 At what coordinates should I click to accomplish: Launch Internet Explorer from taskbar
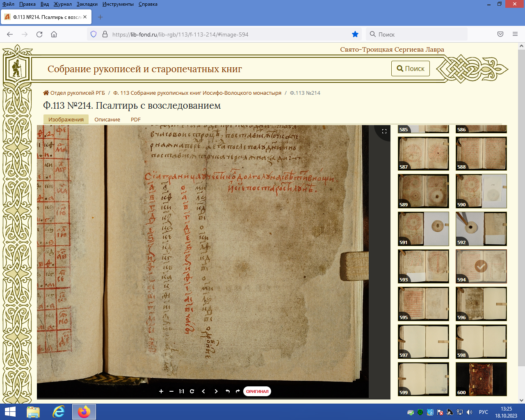59,412
